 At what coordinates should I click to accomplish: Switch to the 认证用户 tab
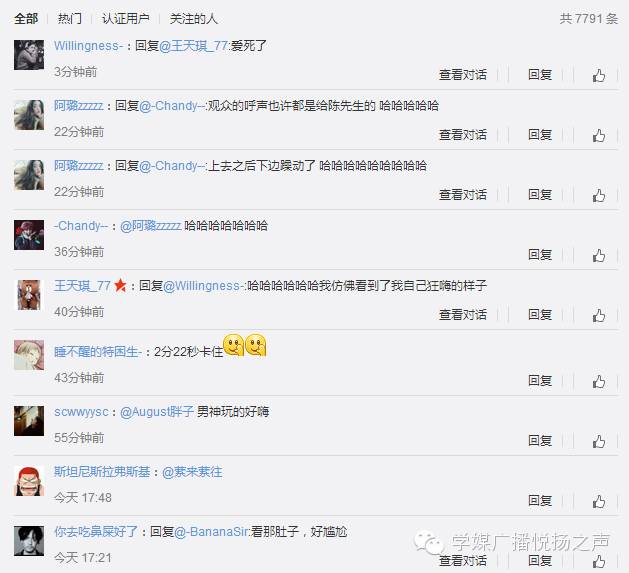tap(126, 18)
